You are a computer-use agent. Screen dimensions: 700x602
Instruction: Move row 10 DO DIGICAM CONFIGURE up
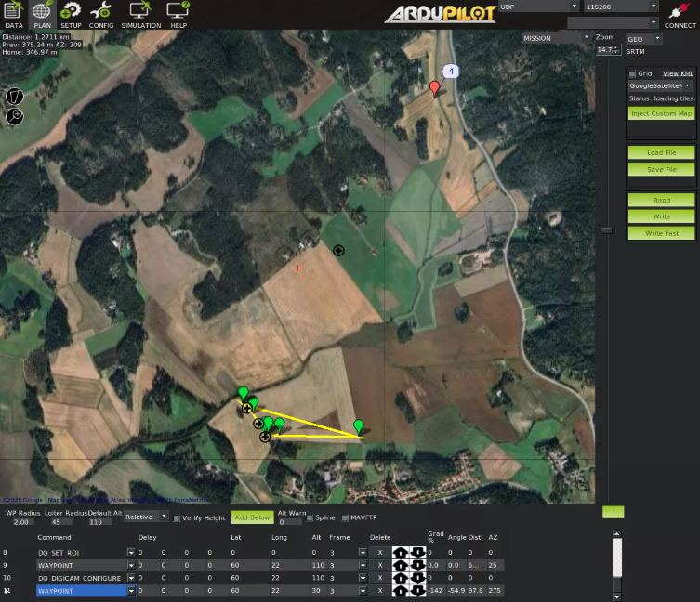401,578
